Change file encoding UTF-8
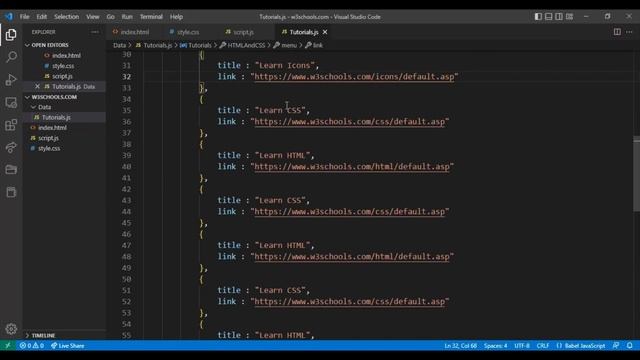 pyautogui.click(x=522, y=346)
